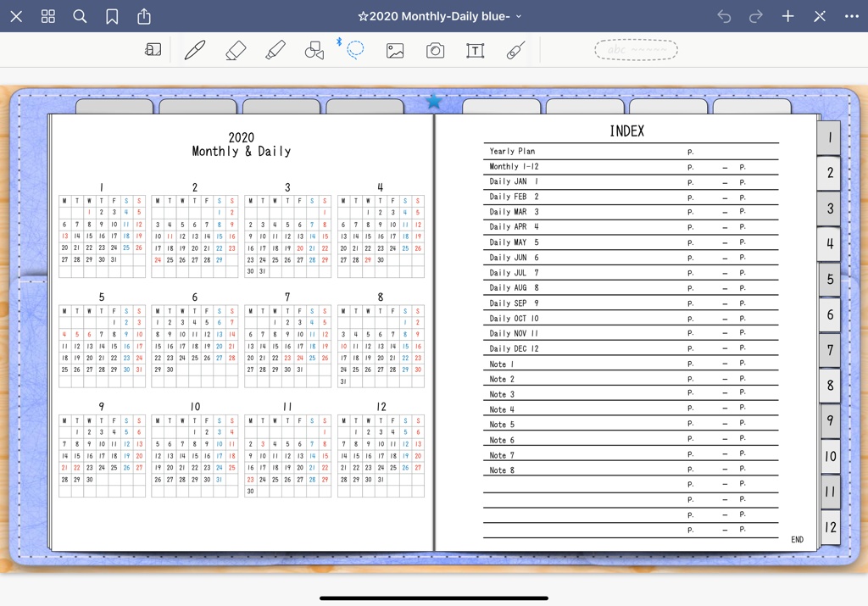The image size is (868, 606).
Task: Open the Note 8 index entry
Action: pyautogui.click(x=502, y=470)
